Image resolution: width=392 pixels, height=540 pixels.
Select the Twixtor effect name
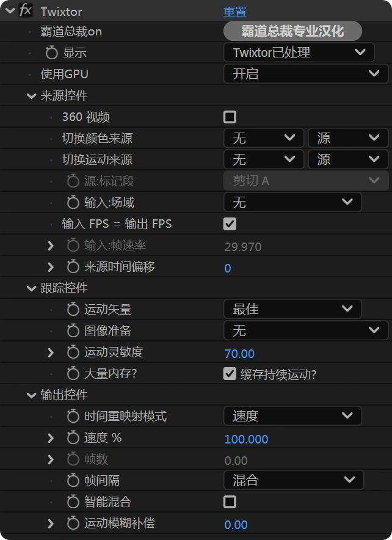[x=61, y=12]
